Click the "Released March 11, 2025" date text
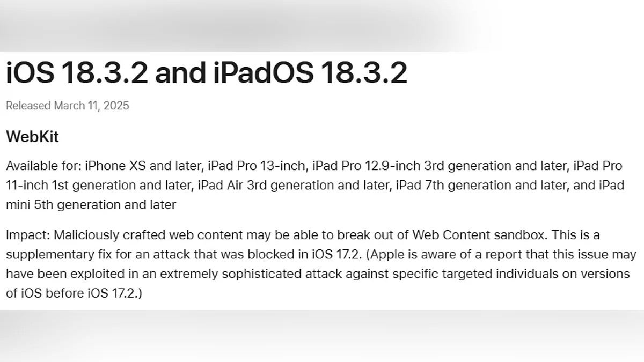644x362 pixels. tap(68, 106)
